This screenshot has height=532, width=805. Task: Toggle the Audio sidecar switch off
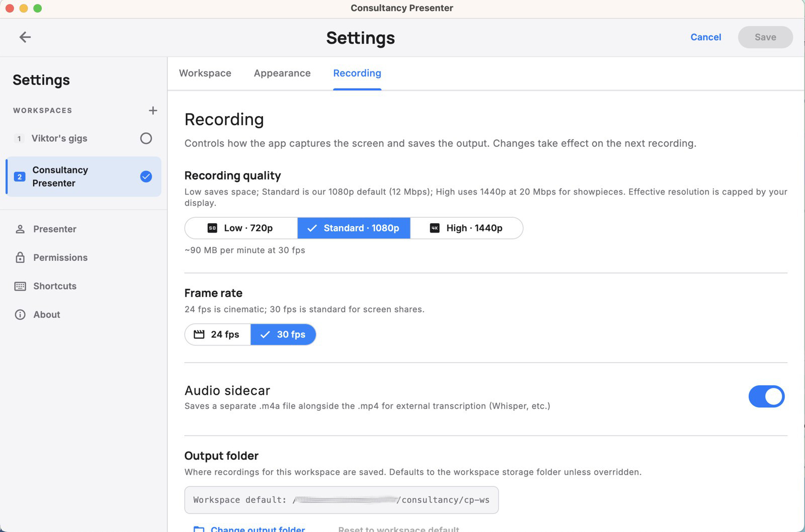click(x=766, y=396)
